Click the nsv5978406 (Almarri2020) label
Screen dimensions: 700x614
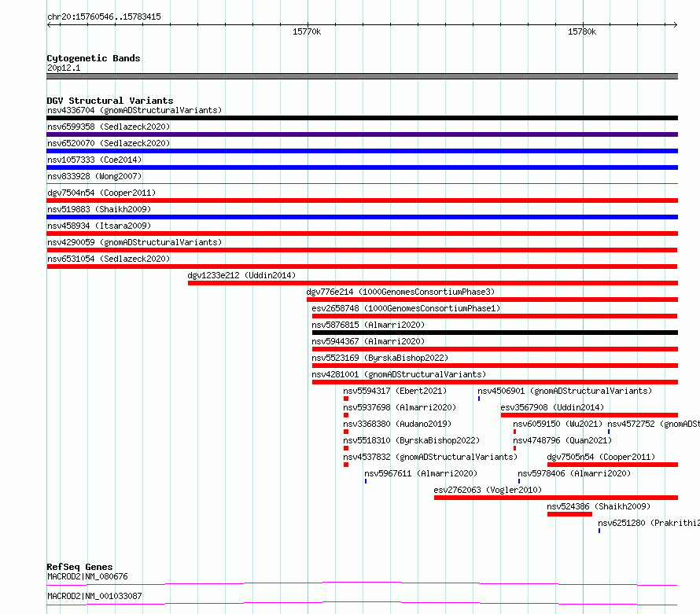[x=574, y=473]
